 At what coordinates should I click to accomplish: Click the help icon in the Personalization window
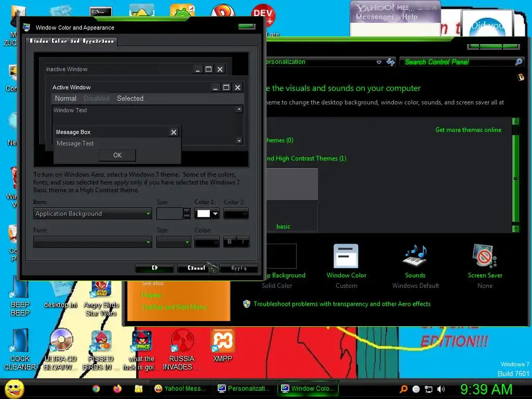[521, 77]
